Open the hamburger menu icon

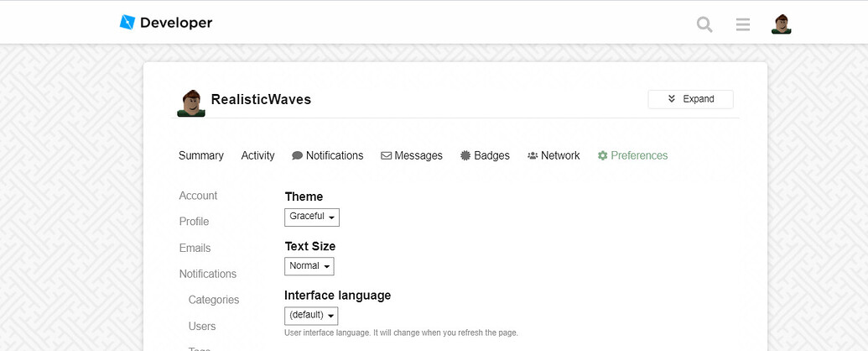tap(743, 24)
